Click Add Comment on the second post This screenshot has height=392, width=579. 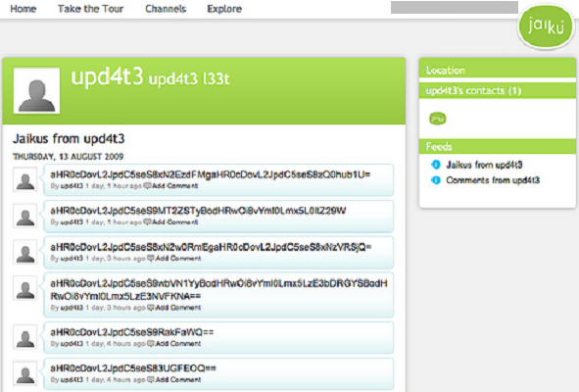click(175, 222)
